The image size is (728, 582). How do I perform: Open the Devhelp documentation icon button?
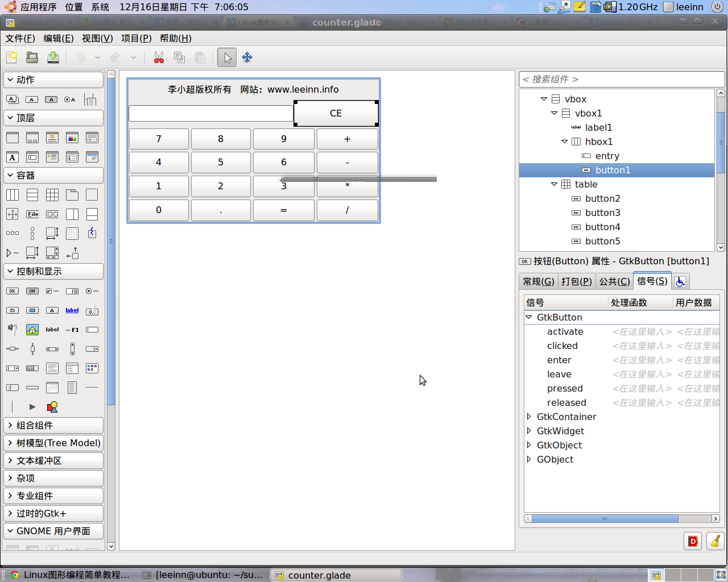[x=693, y=541]
